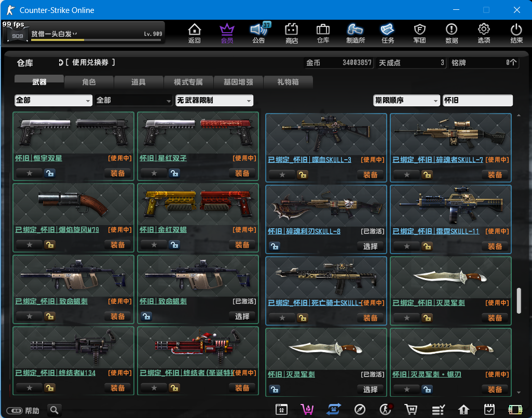Open the 任务 missions icon
Screen dimensions: 532x418
pyautogui.click(x=388, y=33)
